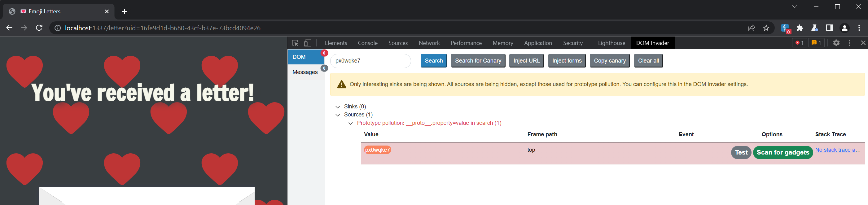Bookmark this page with star icon
Screen dimensions: 868x205
point(766,28)
